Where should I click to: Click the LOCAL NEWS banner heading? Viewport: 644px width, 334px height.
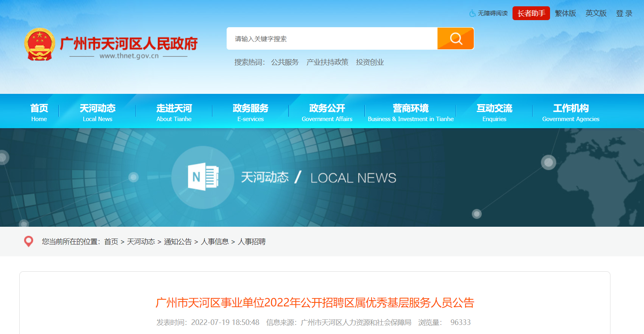click(x=353, y=178)
